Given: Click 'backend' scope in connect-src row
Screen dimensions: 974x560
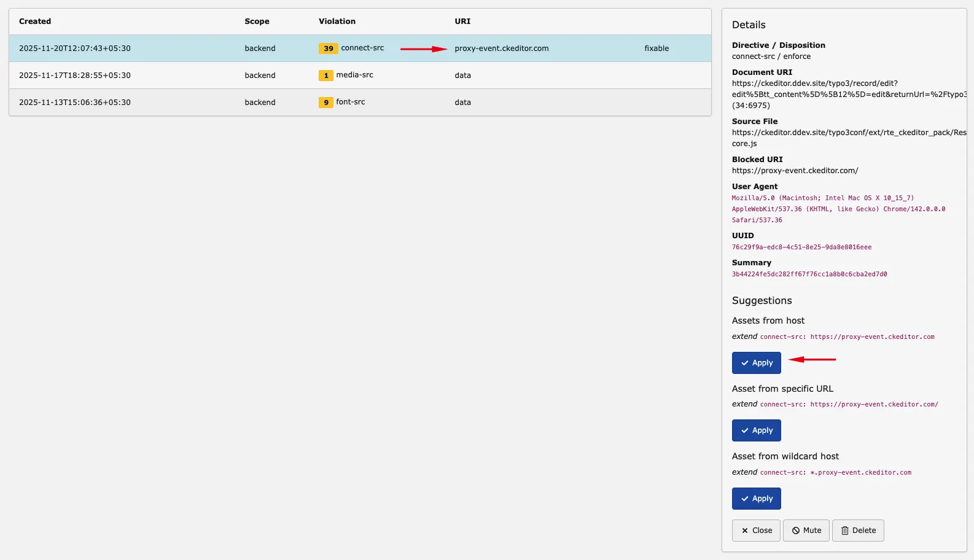Looking at the screenshot, I should [260, 49].
